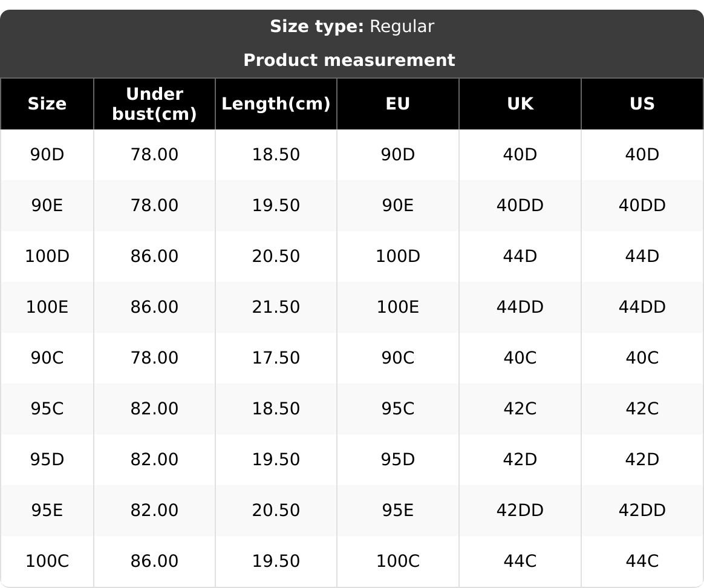
Task: Select the 90D size cell
Action: (47, 155)
